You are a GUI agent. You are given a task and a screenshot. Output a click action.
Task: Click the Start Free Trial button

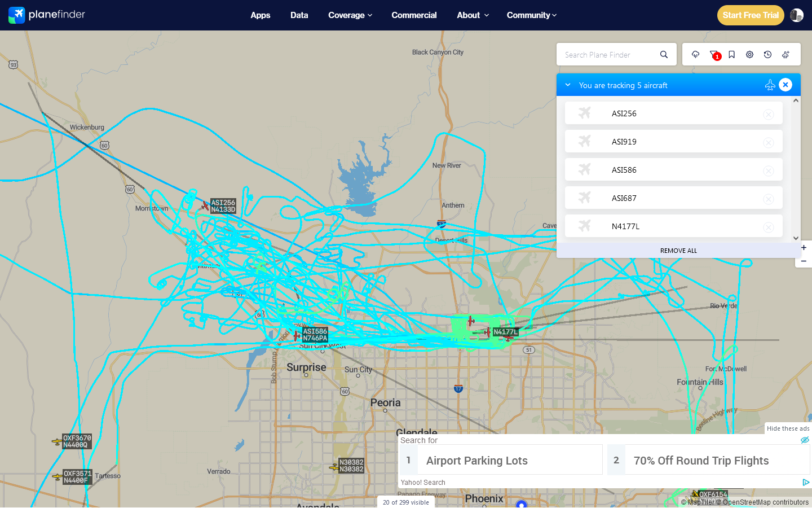click(751, 15)
